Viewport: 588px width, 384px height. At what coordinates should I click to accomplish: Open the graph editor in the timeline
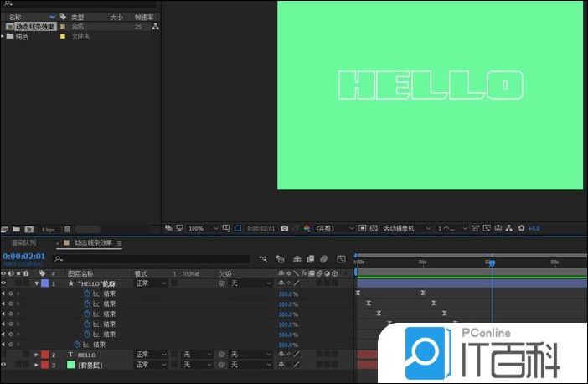tap(341, 258)
